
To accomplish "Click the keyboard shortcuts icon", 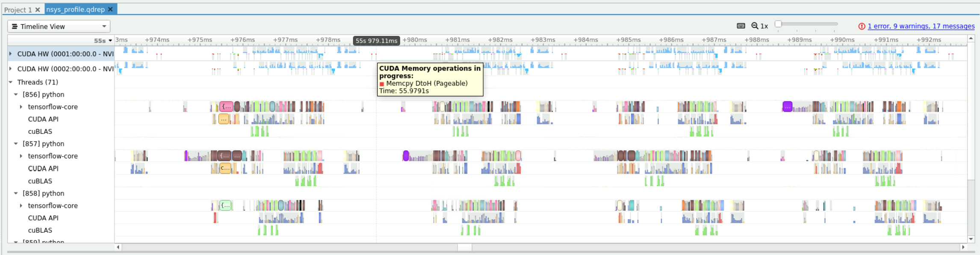I will 741,26.
